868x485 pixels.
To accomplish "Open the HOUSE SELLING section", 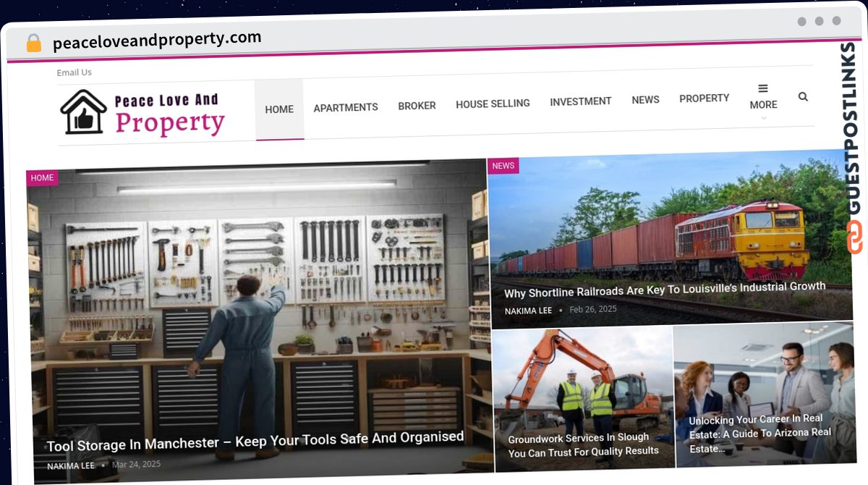I will click(493, 104).
